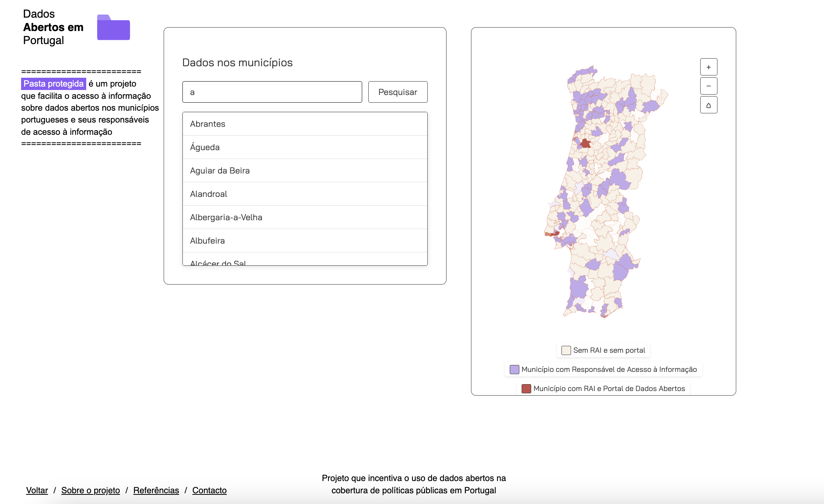824x504 pixels.
Task: Focus the municipality search field
Action: tap(272, 92)
